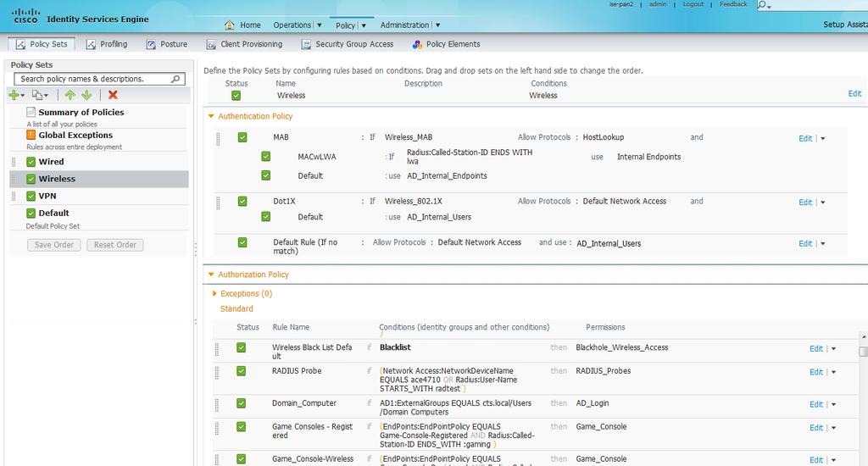Screen dimensions: 868x466
Task: Open the dropdown beside Default Rule Edit
Action: tap(822, 244)
